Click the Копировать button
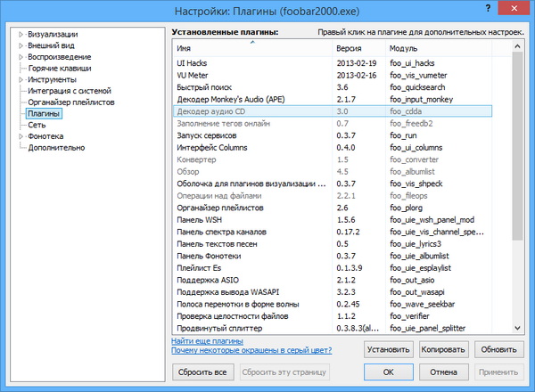 click(443, 350)
